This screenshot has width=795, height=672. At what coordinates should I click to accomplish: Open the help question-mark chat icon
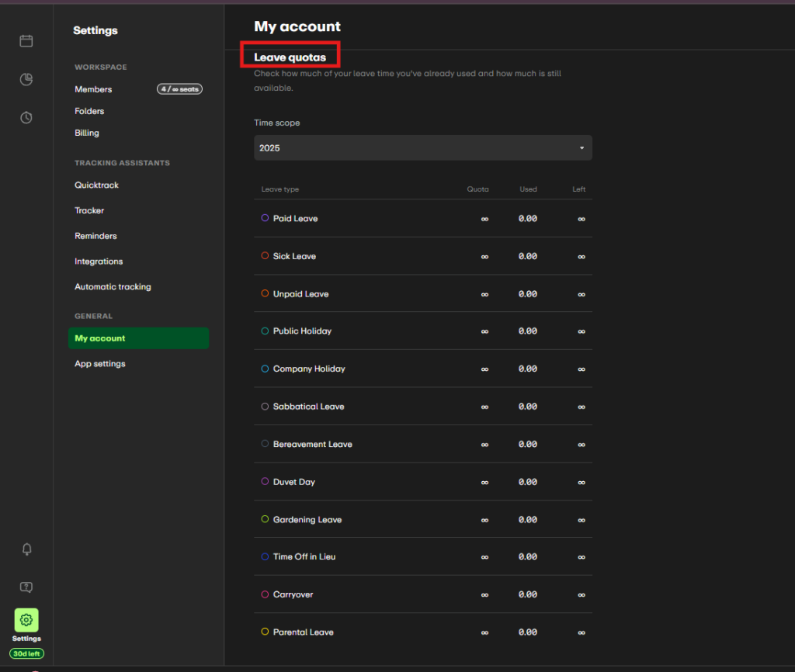pos(26,587)
